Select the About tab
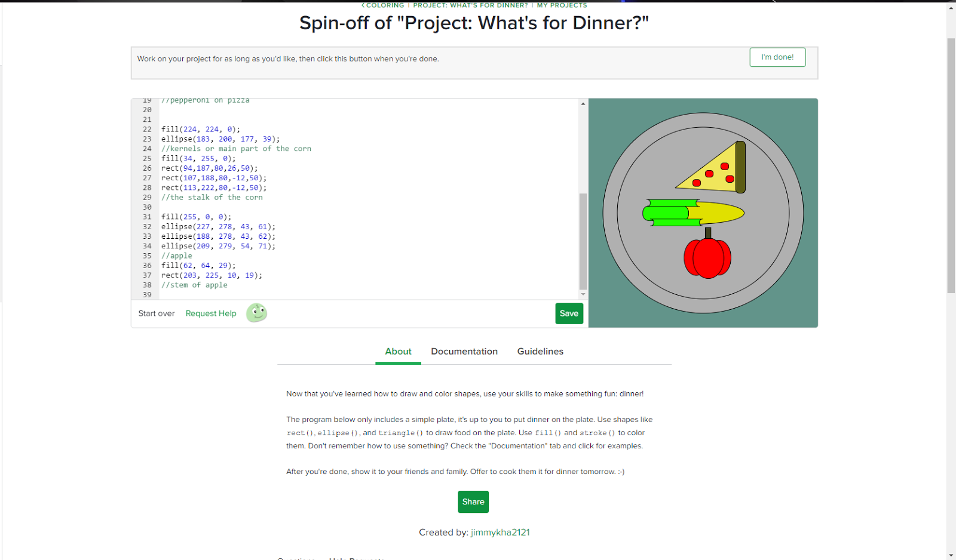956x560 pixels. pyautogui.click(x=398, y=351)
